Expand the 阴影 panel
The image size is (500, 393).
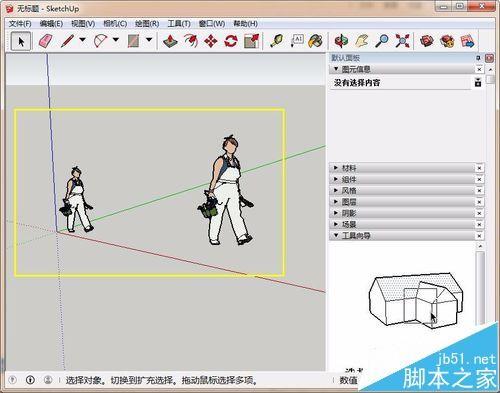[x=336, y=213]
